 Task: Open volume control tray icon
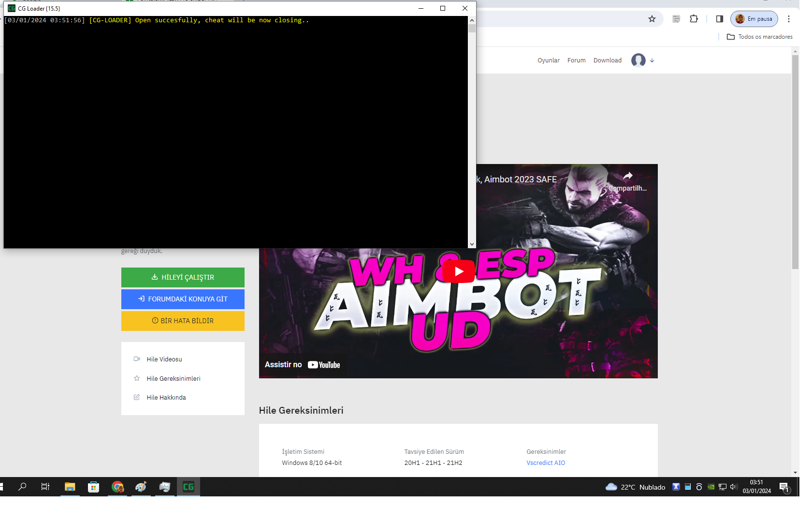tap(734, 487)
